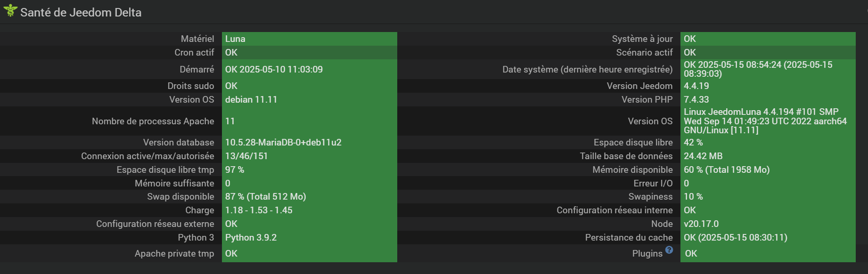The height and width of the screenshot is (274, 868).
Task: Click 'Configuration réseau interne' label
Action: point(615,210)
